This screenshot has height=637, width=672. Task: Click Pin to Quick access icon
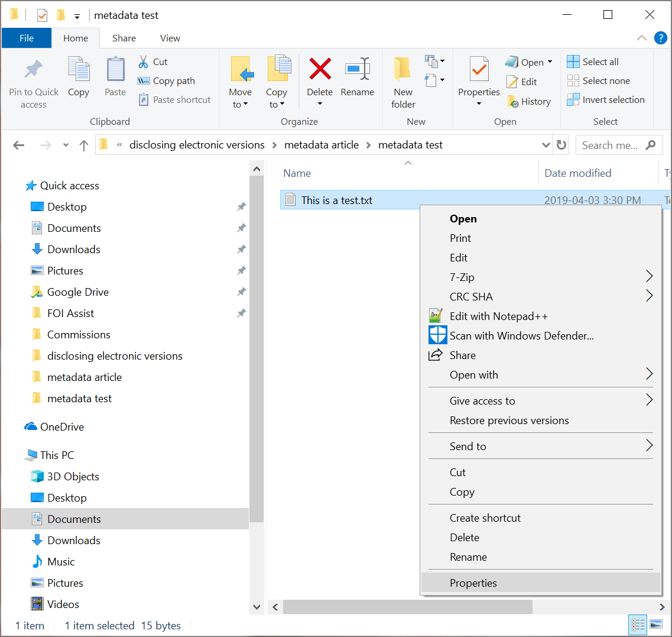click(34, 70)
